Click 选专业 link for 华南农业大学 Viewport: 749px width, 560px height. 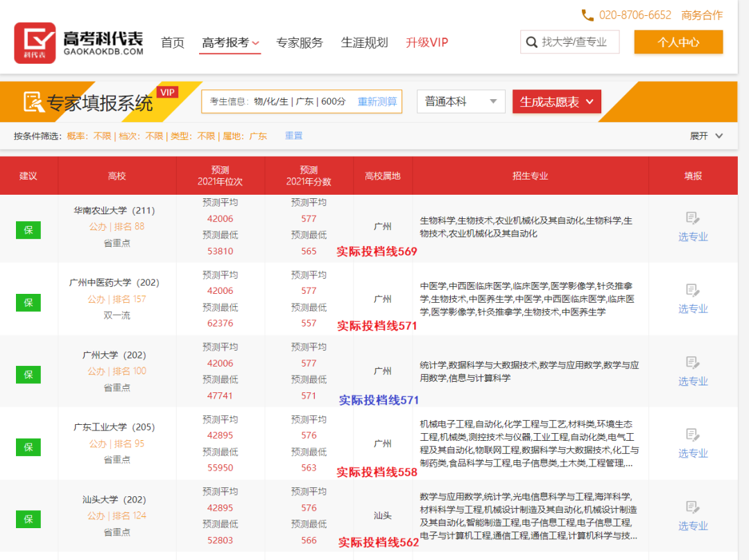pyautogui.click(x=693, y=237)
